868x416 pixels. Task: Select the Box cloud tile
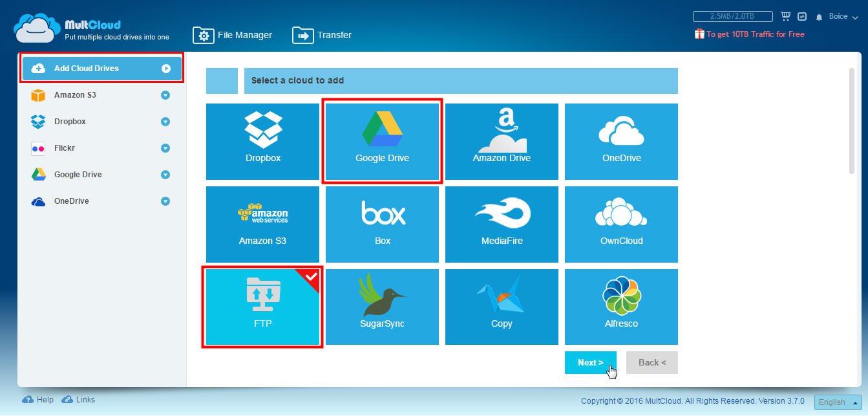pyautogui.click(x=382, y=224)
